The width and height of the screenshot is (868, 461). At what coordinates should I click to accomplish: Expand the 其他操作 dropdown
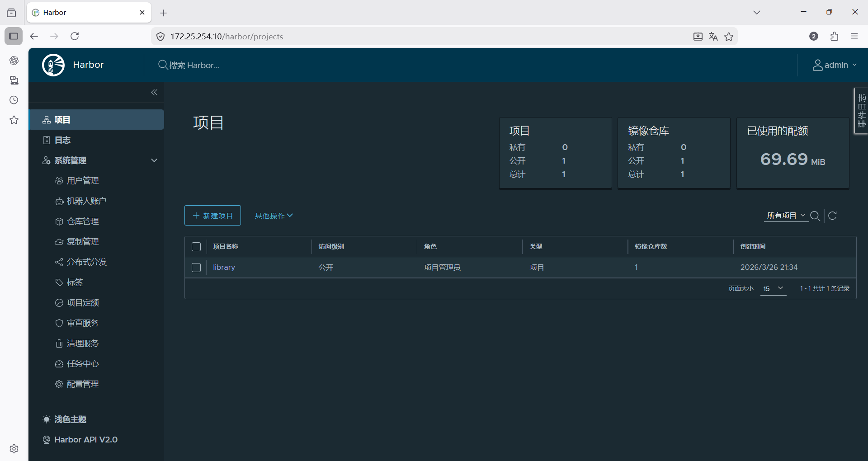274,216
